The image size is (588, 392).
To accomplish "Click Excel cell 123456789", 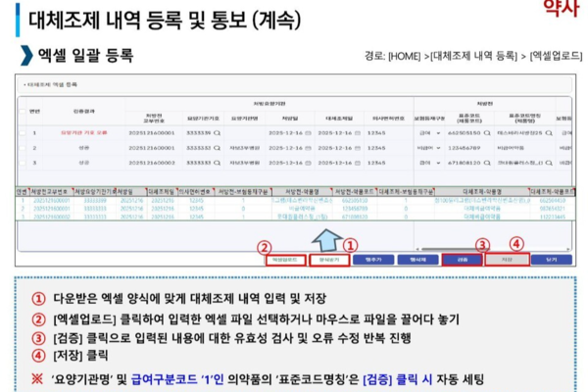I will 355,209.
